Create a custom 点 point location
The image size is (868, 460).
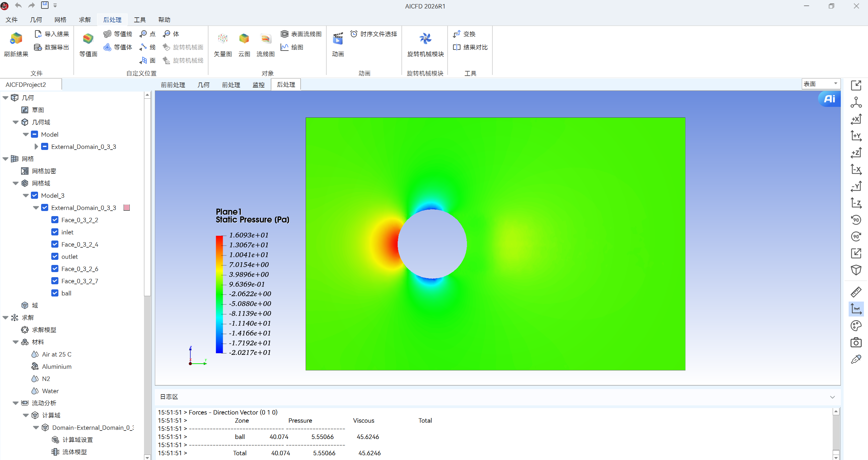pos(148,34)
